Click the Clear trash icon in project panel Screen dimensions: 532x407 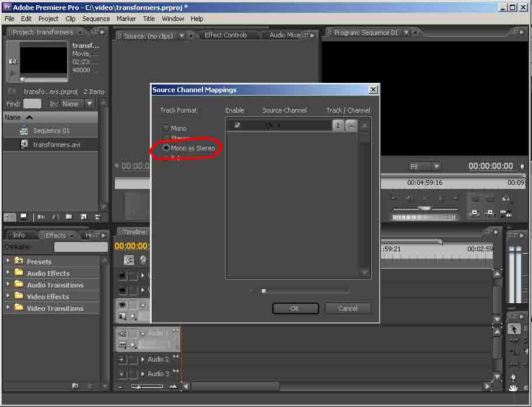98,217
